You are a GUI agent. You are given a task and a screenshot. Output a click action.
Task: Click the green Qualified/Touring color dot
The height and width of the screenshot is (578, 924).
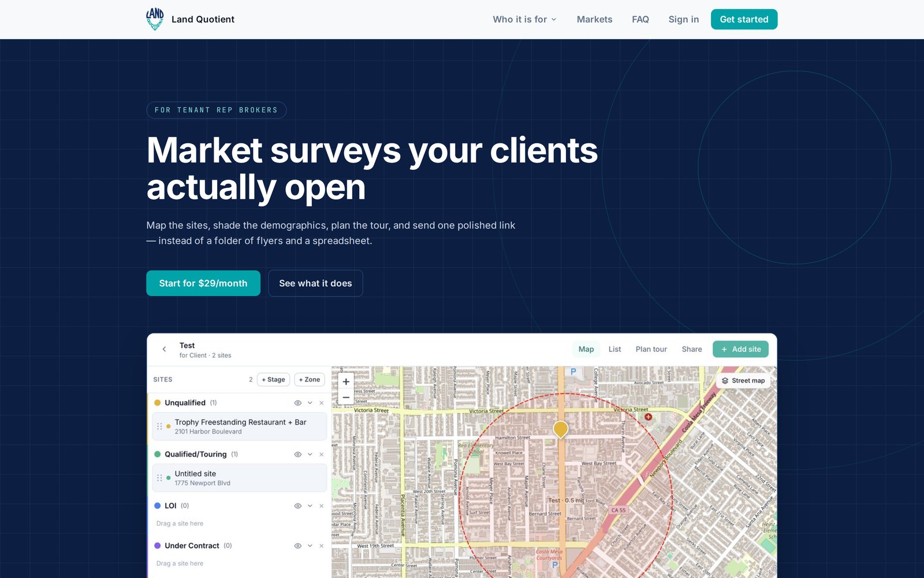[x=157, y=454]
